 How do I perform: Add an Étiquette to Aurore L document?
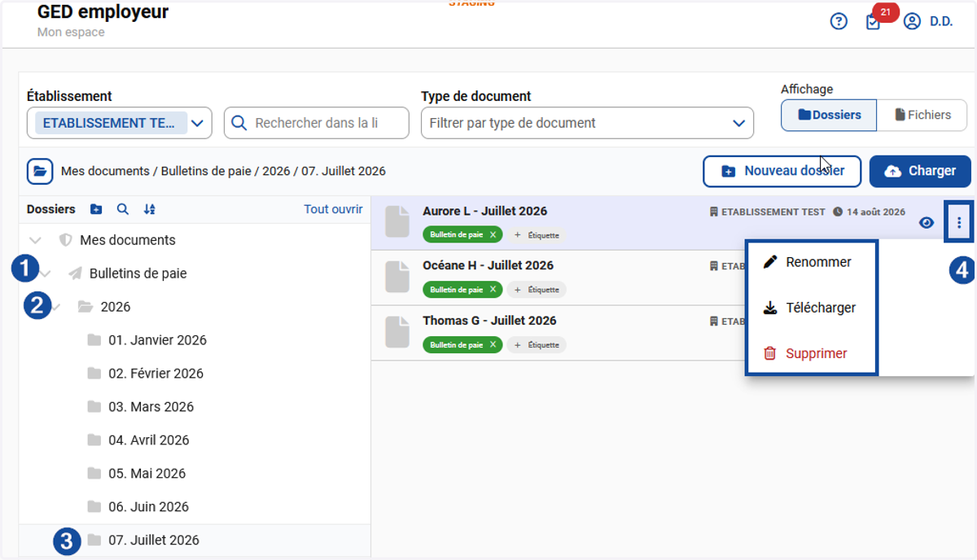tap(537, 235)
